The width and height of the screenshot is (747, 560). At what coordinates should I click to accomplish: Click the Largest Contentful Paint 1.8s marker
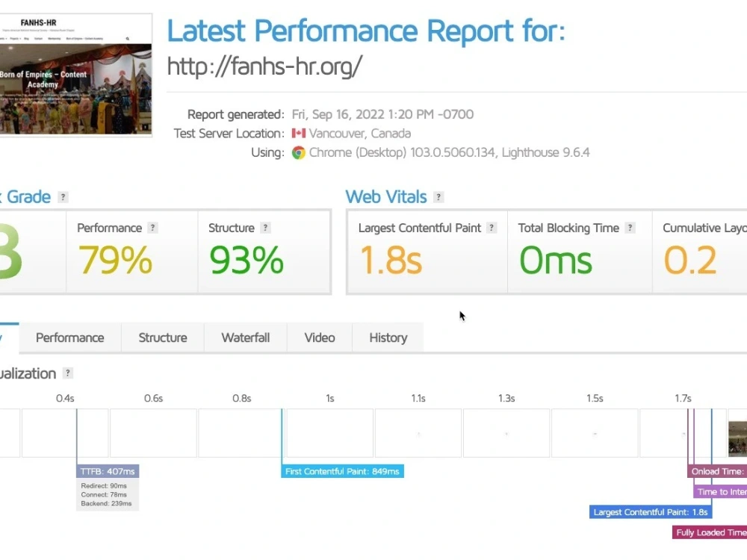coord(650,511)
